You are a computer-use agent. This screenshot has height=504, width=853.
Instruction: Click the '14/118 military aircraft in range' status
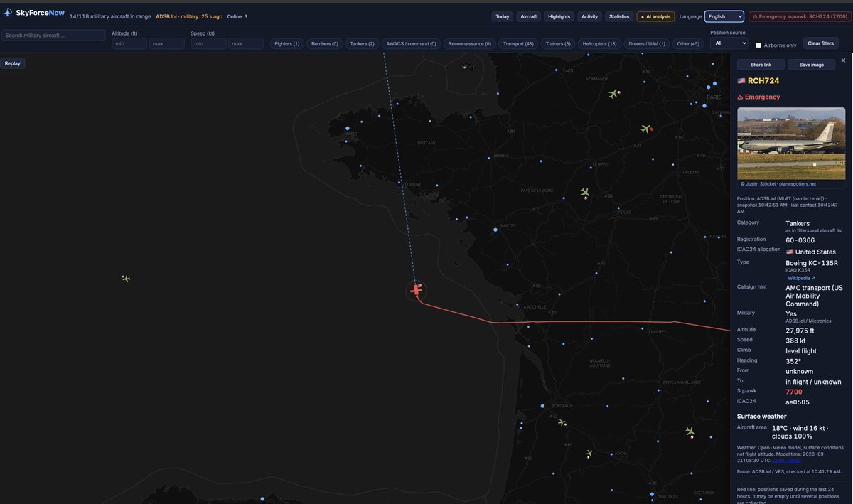click(x=110, y=16)
